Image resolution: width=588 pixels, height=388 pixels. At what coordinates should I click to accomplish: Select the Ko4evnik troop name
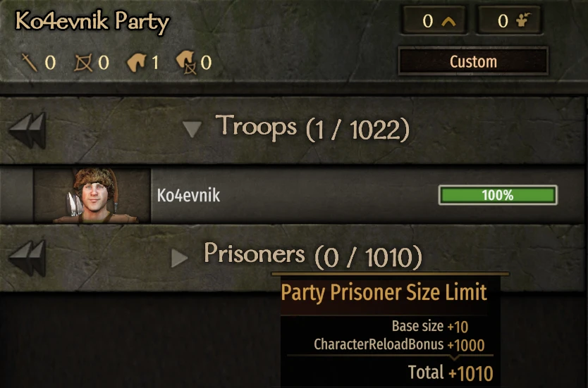188,196
